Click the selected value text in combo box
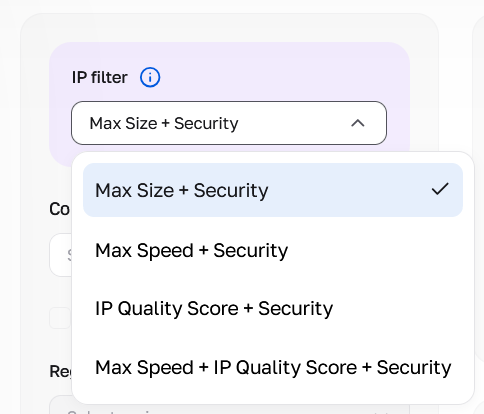 164,123
